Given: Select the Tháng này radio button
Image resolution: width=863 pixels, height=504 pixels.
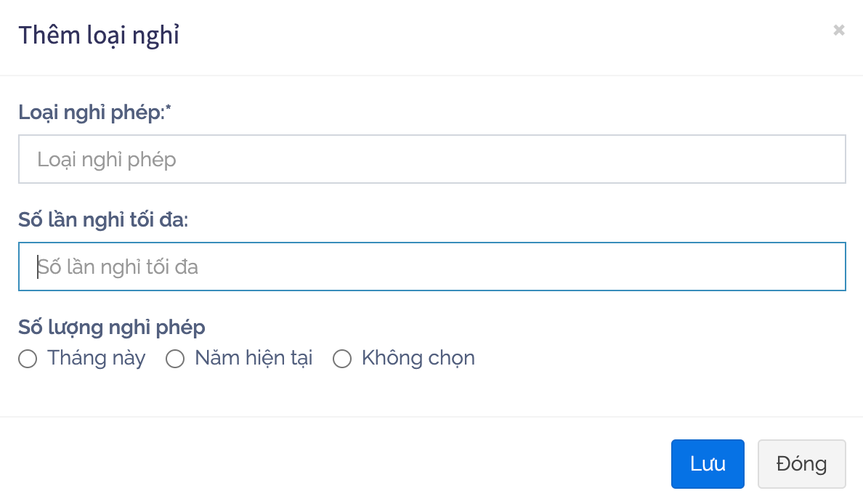Looking at the screenshot, I should (28, 359).
